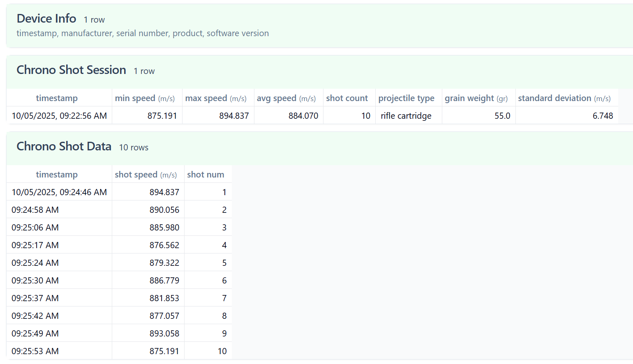Screen dimensions: 633x364
Task: Click the shot speed column header
Action: [146, 175]
